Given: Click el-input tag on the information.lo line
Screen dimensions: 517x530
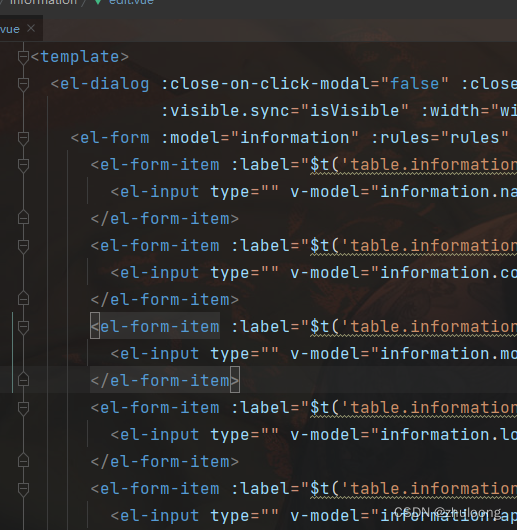Looking at the screenshot, I should pos(159,435).
